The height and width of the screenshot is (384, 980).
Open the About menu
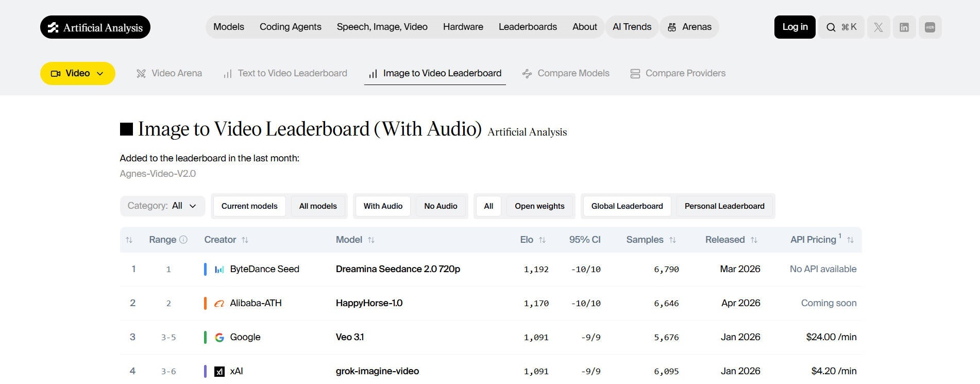tap(585, 27)
